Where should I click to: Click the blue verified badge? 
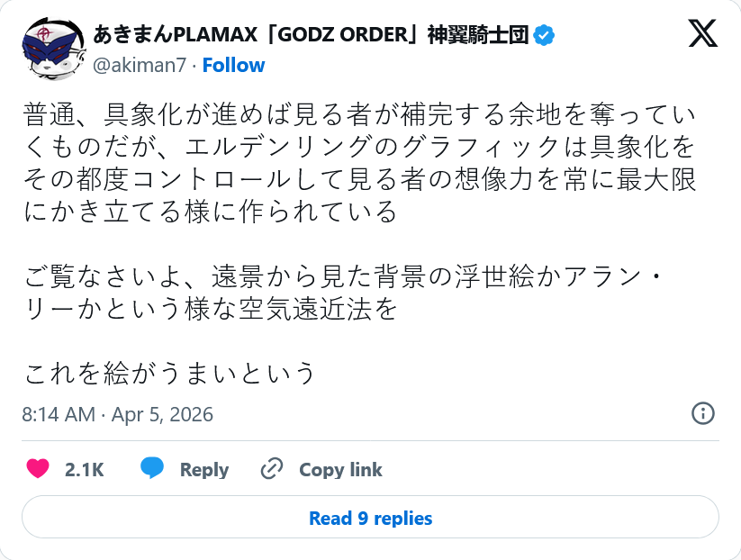[x=544, y=36]
